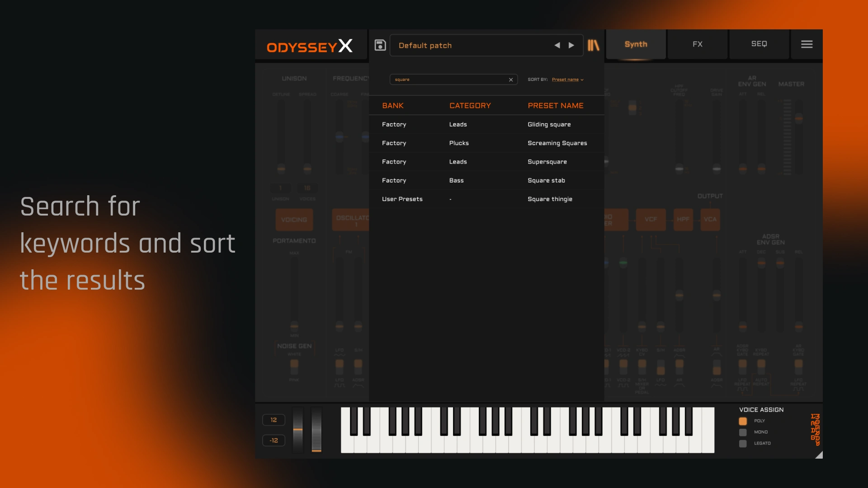Go to next preset arrow
Image resolution: width=868 pixels, height=488 pixels.
[571, 45]
